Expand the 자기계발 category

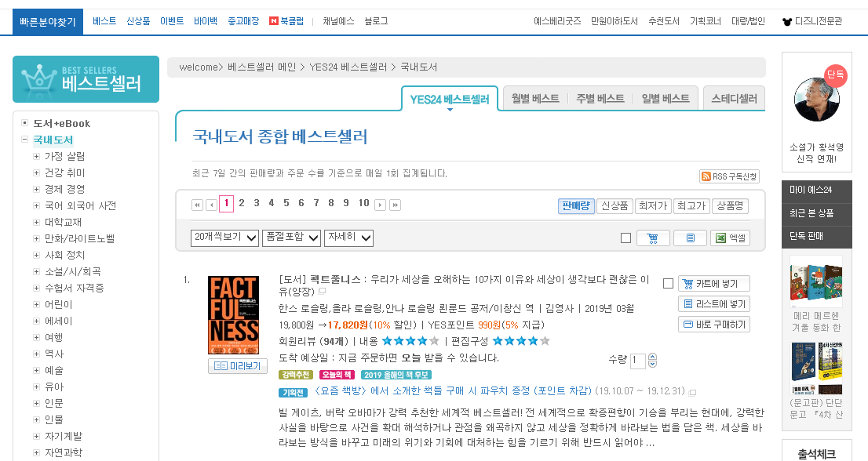pyautogui.click(x=37, y=436)
